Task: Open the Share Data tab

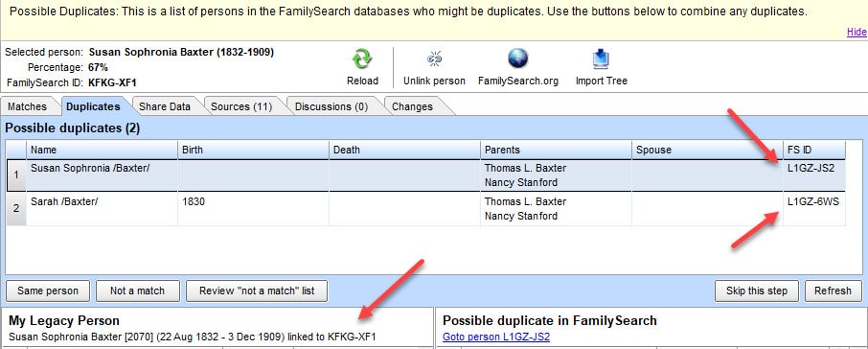Action: (x=165, y=106)
